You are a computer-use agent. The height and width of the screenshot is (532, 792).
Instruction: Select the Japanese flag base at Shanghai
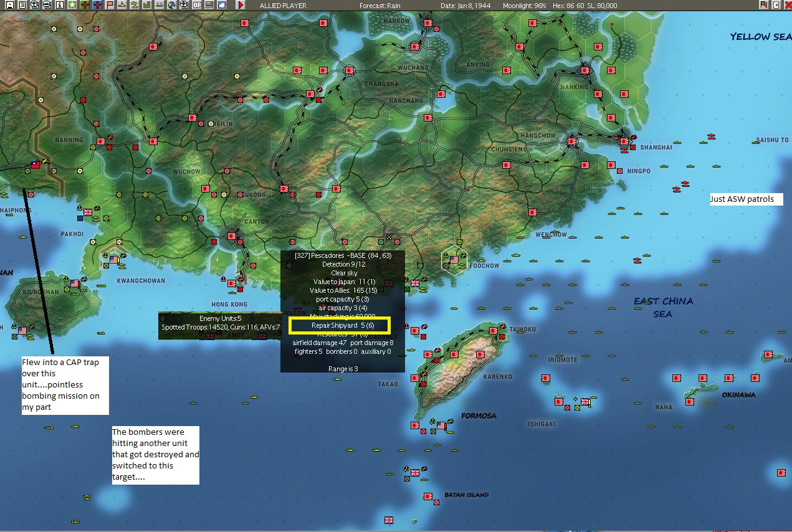(x=625, y=142)
